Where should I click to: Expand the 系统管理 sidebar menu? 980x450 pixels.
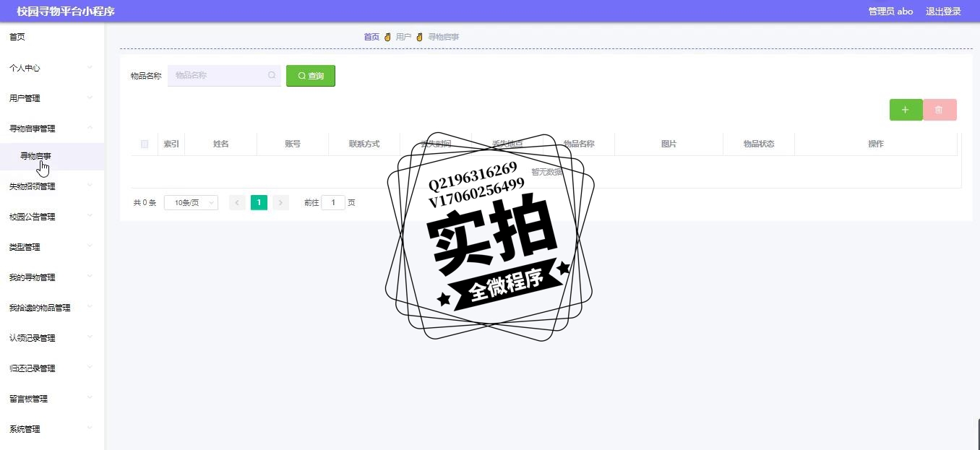[52, 429]
